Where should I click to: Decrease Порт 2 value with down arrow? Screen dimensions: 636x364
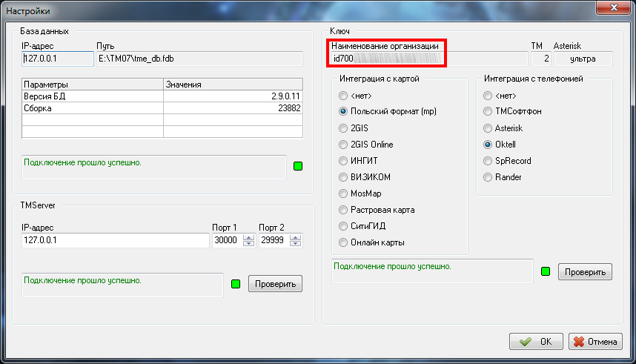pos(296,244)
